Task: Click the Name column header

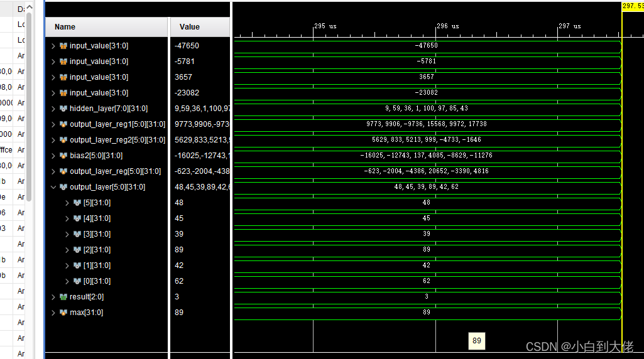Action: click(106, 27)
